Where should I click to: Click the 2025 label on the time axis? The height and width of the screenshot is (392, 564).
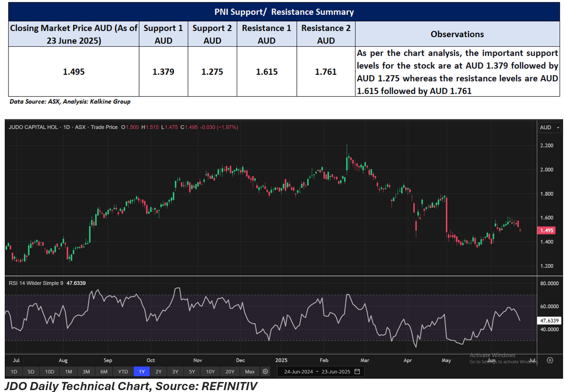coord(281,361)
